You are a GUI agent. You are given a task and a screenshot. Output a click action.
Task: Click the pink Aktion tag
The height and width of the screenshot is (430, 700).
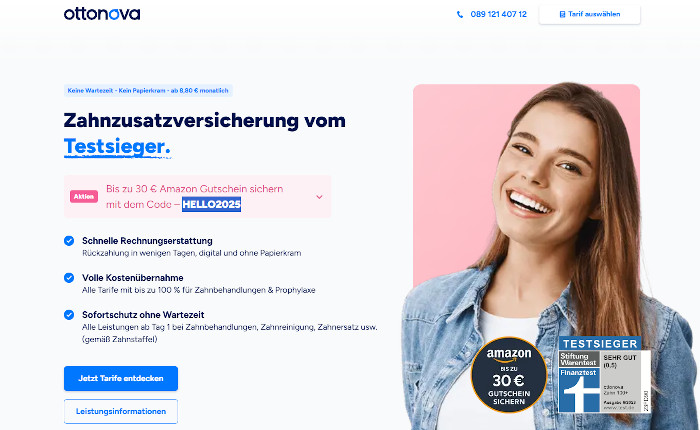click(83, 196)
